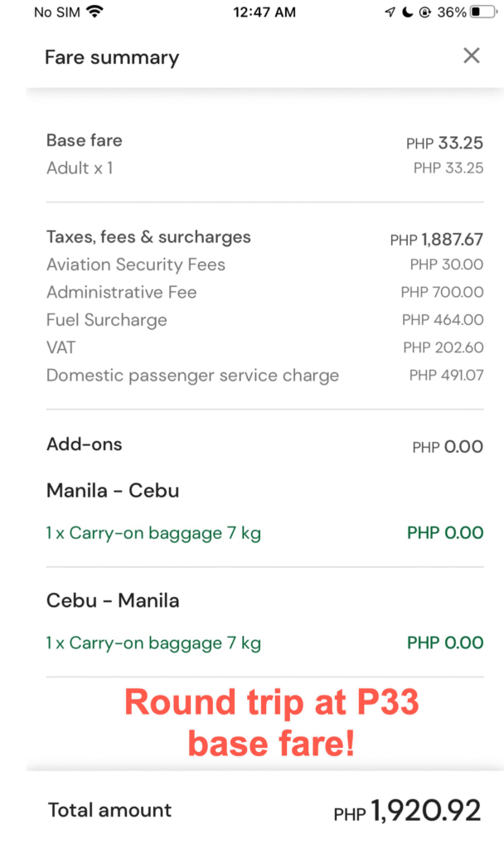Close the Fare summary panel
This screenshot has height=849, width=504.
[472, 56]
